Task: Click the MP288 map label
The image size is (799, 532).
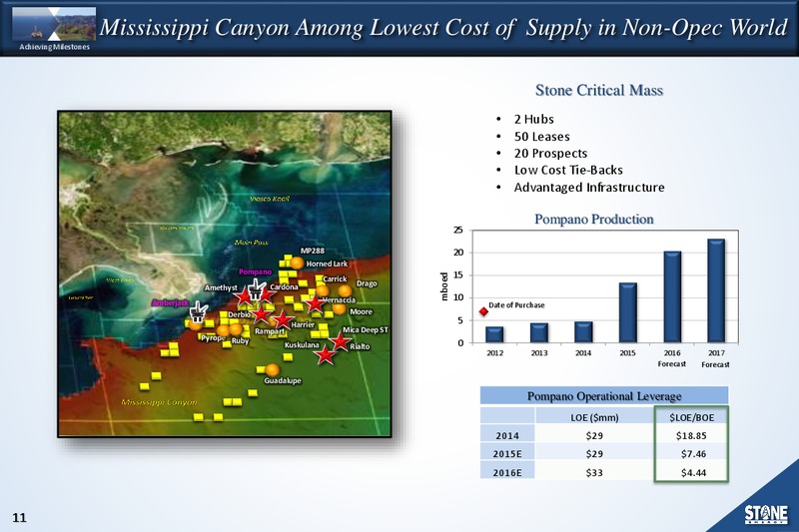Action: click(x=313, y=251)
